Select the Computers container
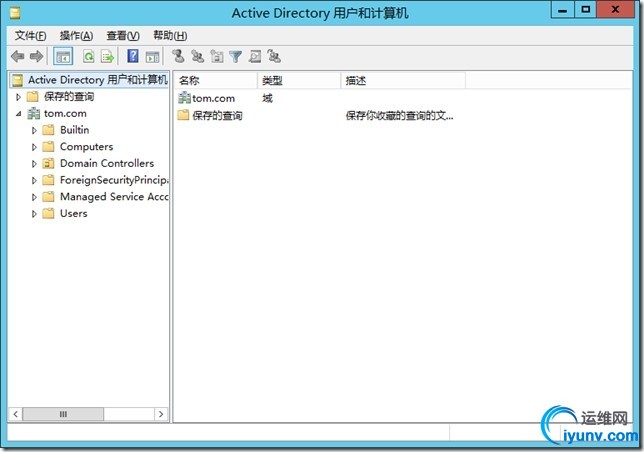This screenshot has height=452, width=644. coord(86,147)
